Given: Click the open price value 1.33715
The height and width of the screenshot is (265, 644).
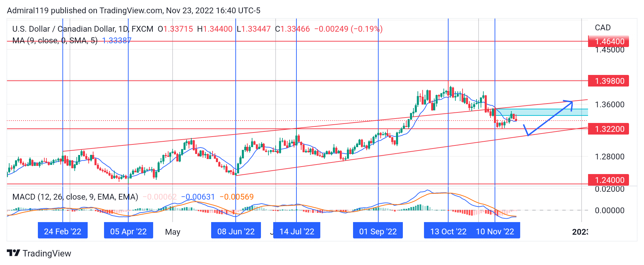Looking at the screenshot, I should coord(178,29).
